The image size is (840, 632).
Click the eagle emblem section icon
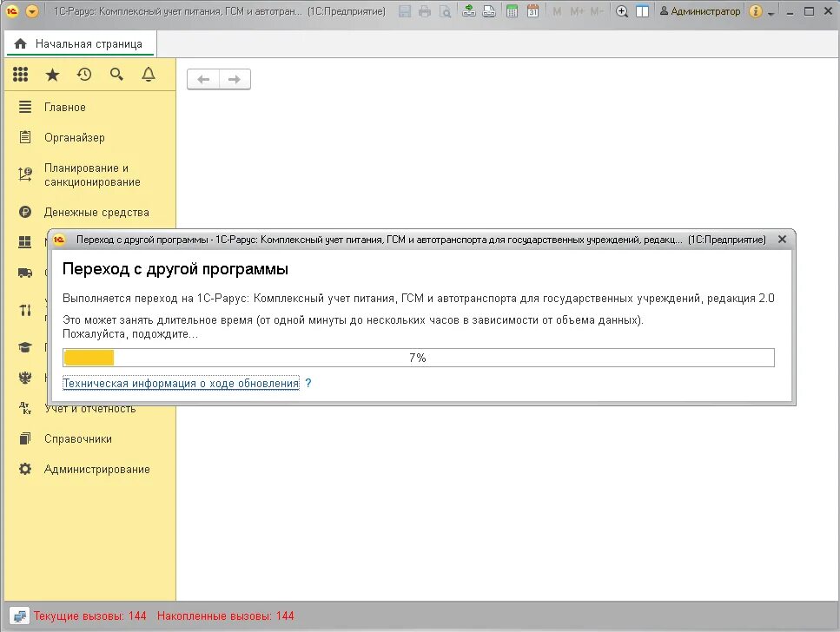tap(24, 378)
